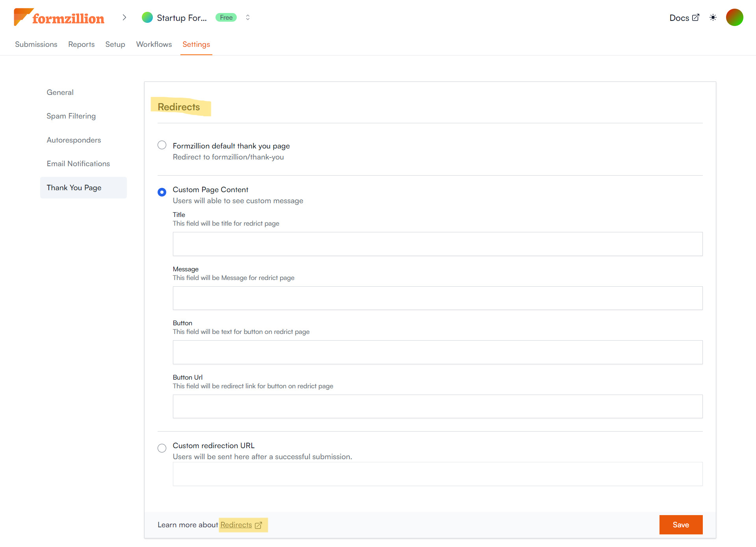Select Formzillion default thank you page option
756x547 pixels.
[162, 145]
